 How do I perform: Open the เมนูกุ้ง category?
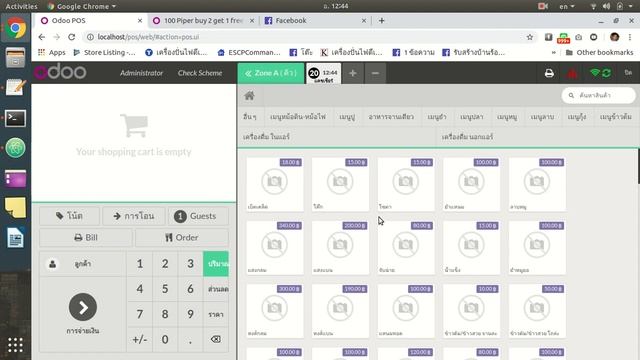[577, 117]
